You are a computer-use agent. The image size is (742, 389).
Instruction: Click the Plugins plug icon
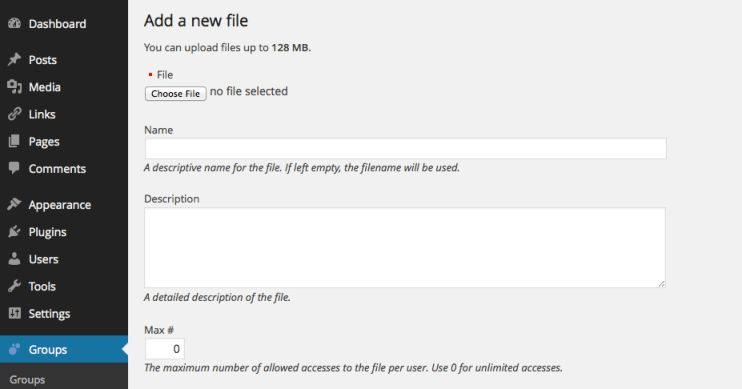[15, 231]
